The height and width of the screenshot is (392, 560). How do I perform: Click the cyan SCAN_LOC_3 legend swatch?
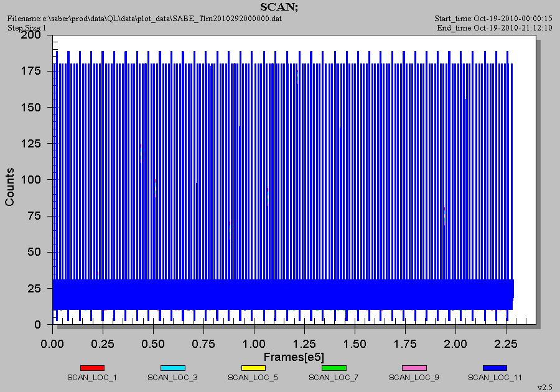[173, 368]
